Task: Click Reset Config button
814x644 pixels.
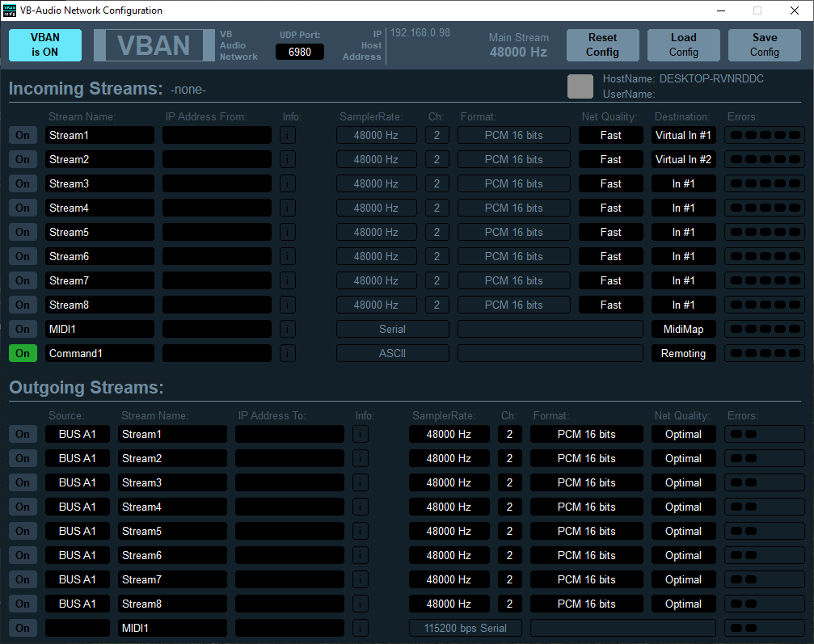Action: point(603,44)
